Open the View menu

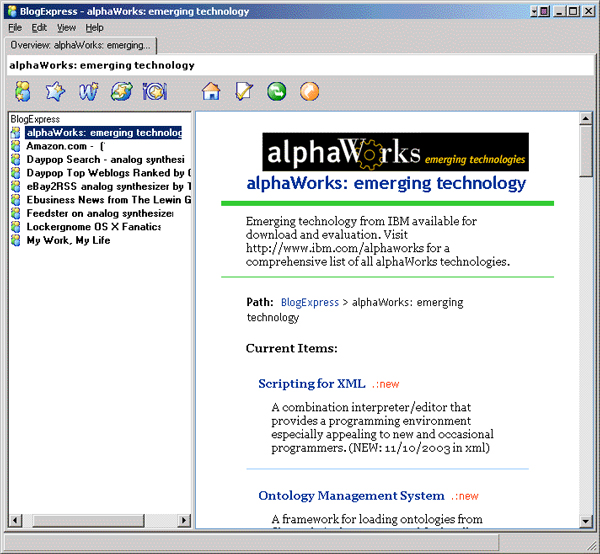pos(66,28)
